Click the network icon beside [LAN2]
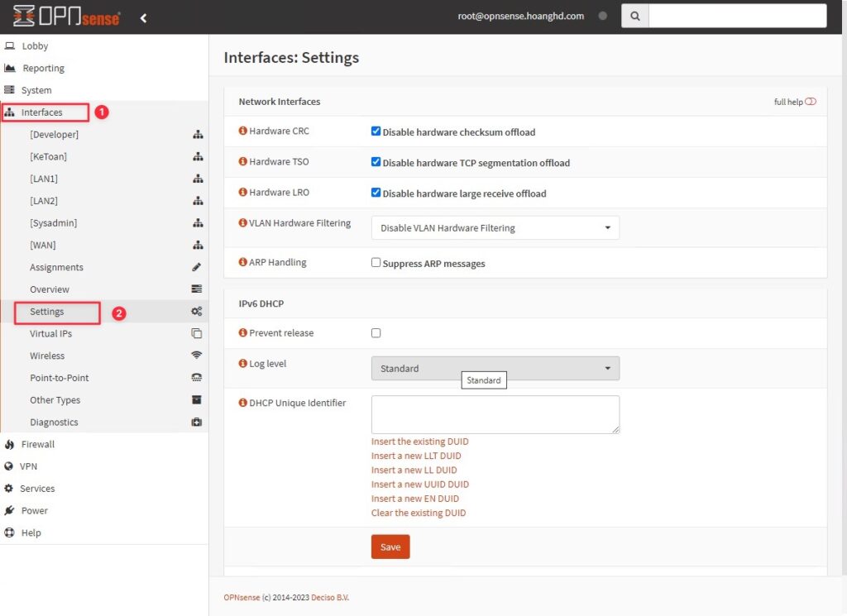The width and height of the screenshot is (847, 616). point(198,201)
